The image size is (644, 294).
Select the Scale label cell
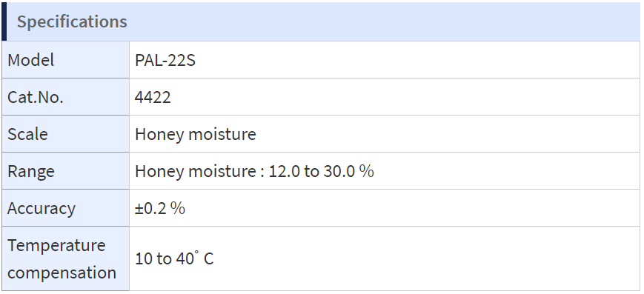65,133
